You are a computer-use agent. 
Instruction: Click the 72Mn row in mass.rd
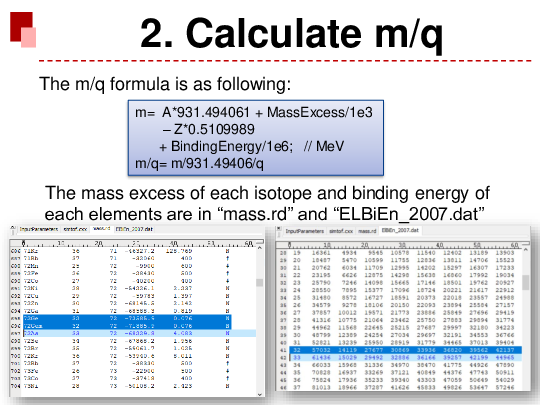tap(126, 266)
